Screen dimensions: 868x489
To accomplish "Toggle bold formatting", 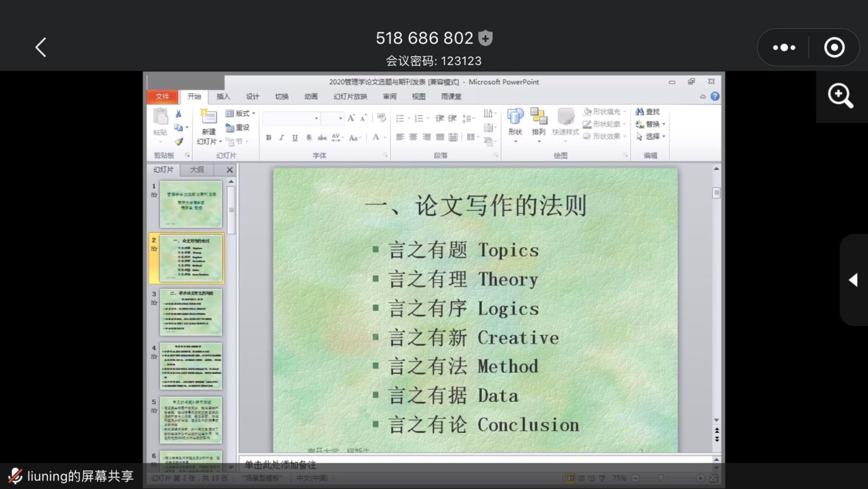I will pyautogui.click(x=268, y=138).
